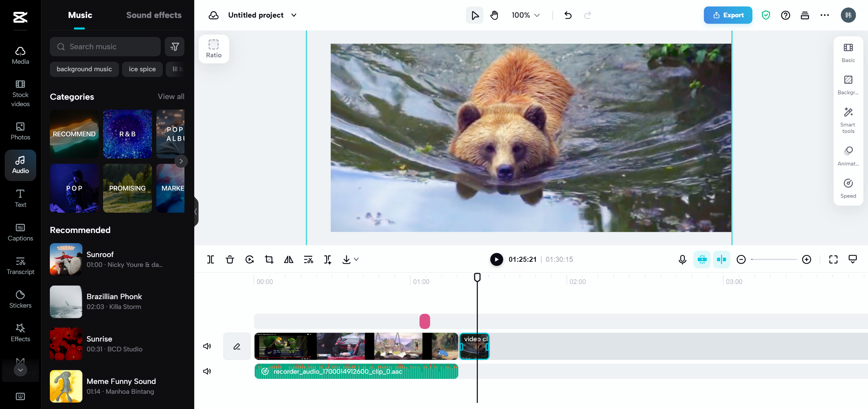The width and height of the screenshot is (868, 409).
Task: Click the transcript-based editing tool icon
Action: point(308,259)
